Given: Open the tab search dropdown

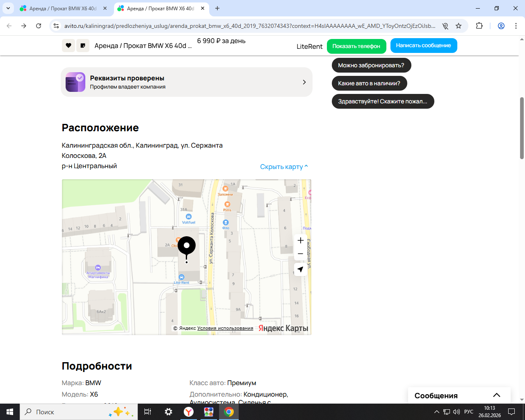Looking at the screenshot, I should click(x=8, y=8).
